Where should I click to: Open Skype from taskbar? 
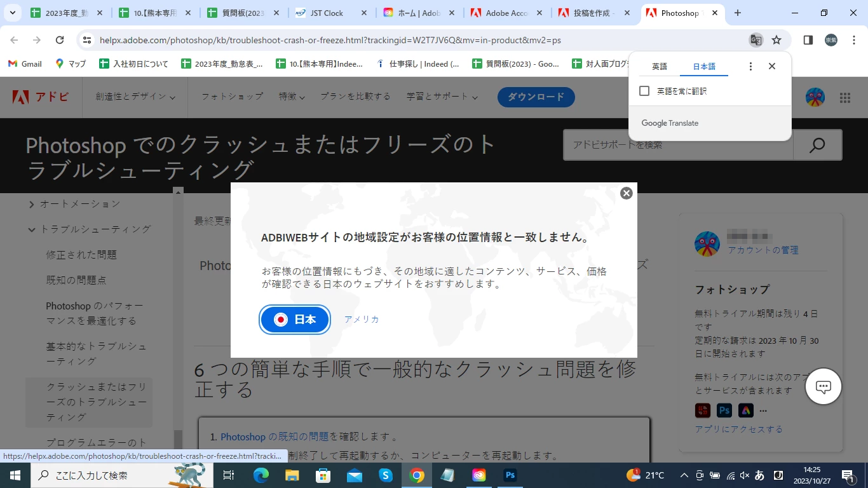click(386, 475)
